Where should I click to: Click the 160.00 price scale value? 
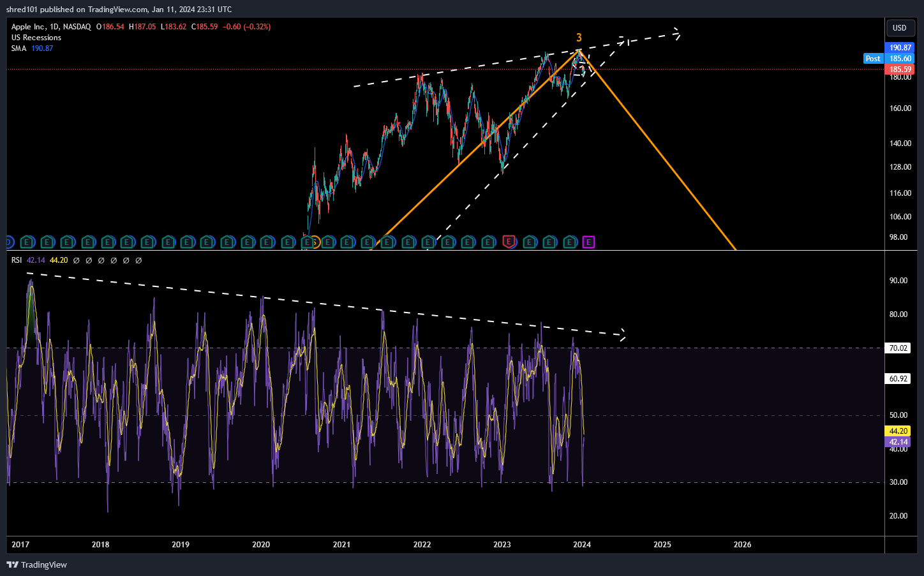(x=900, y=108)
